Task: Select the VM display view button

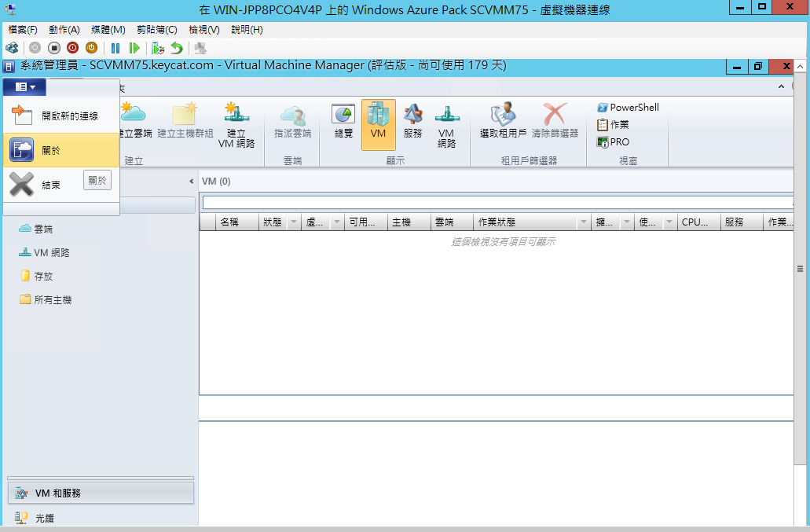Action: pyautogui.click(x=378, y=125)
